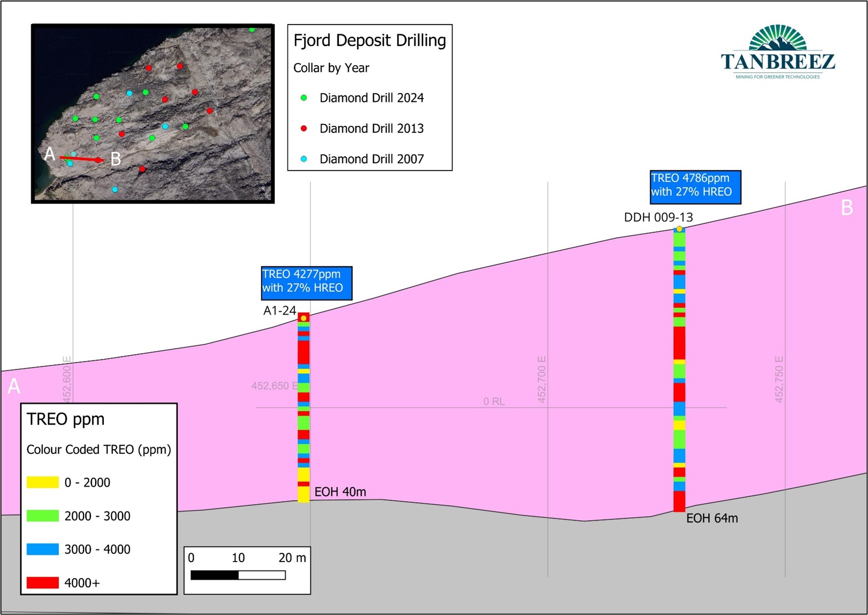Click the red section line in inset map
This screenshot has height=615, width=868.
pos(81,159)
